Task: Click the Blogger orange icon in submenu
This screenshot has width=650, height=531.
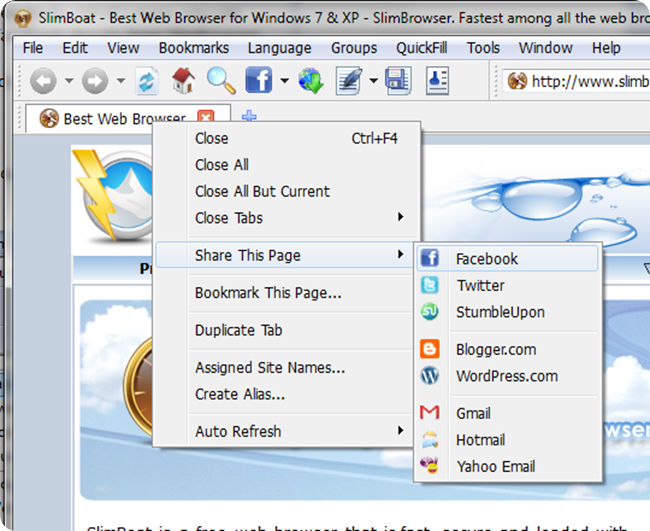Action: coord(430,349)
